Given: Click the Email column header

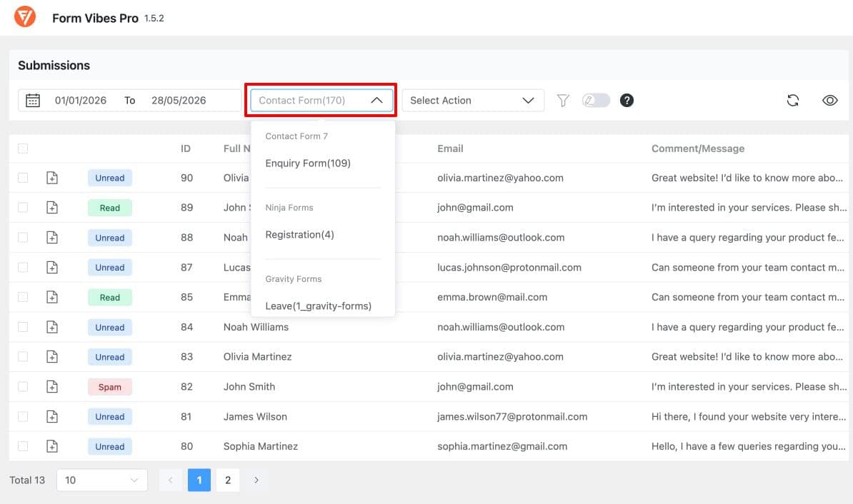Looking at the screenshot, I should (451, 148).
